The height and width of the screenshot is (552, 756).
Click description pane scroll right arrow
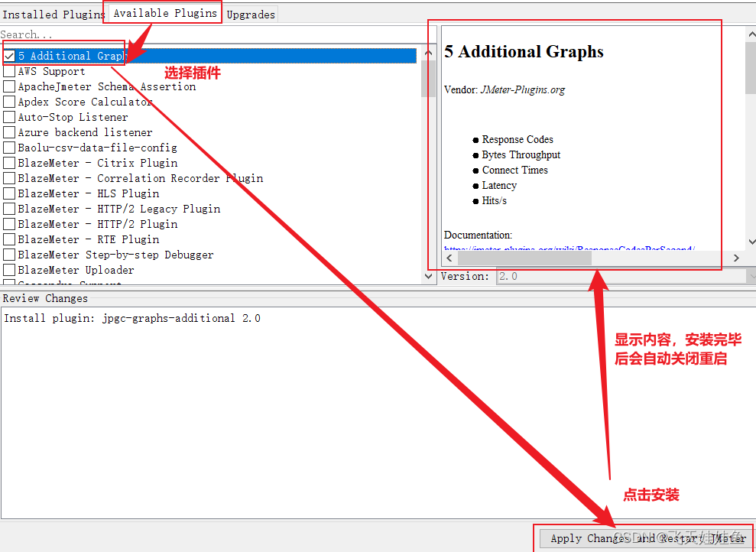coord(736,258)
